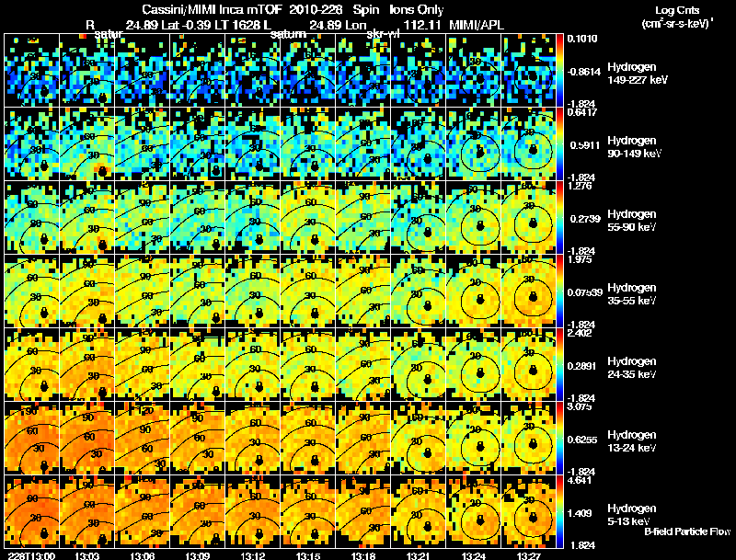The width and height of the screenshot is (736, 560).
Task: Click the 0.6255 color scale value
Action: pos(582,440)
